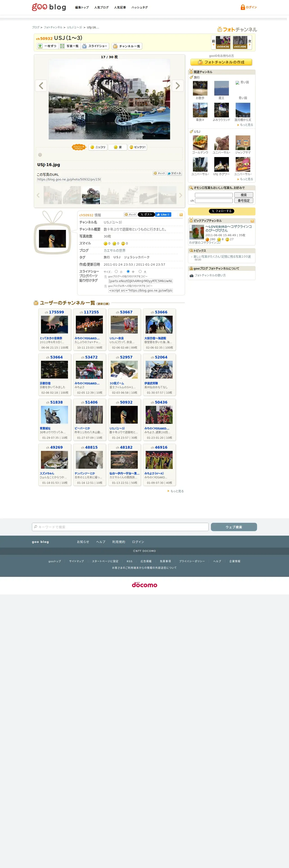Click the docomo logo in the footer

pyautogui.click(x=145, y=585)
